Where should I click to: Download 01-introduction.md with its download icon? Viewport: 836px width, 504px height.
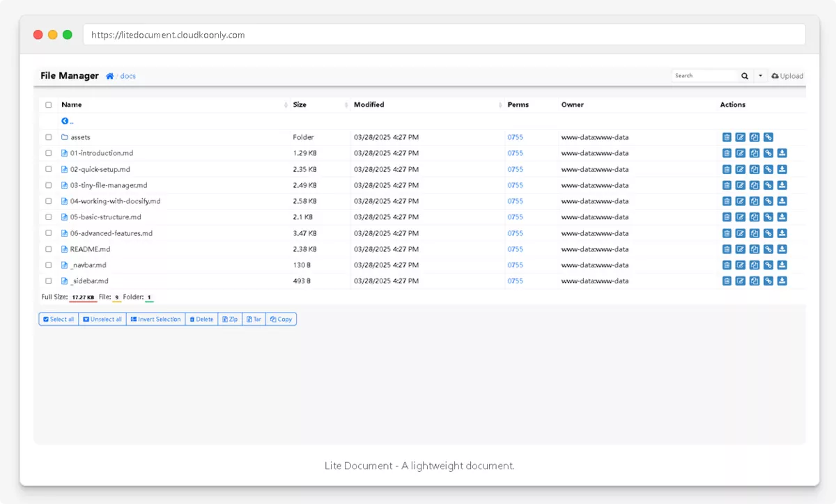tap(782, 153)
